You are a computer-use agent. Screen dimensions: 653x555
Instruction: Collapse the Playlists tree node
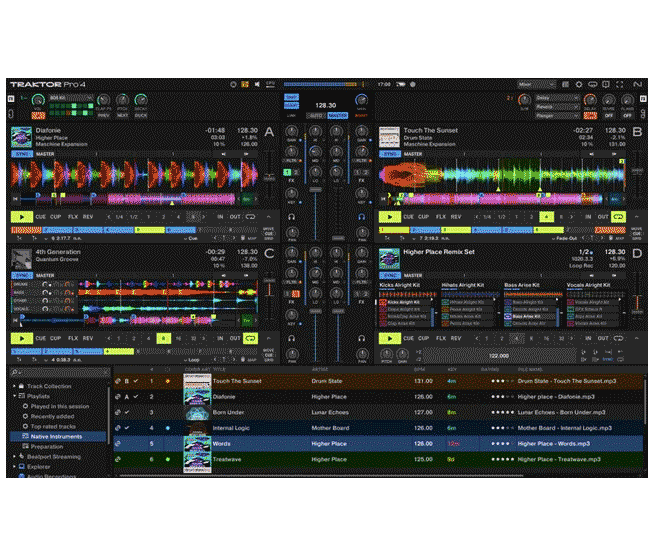click(15, 396)
